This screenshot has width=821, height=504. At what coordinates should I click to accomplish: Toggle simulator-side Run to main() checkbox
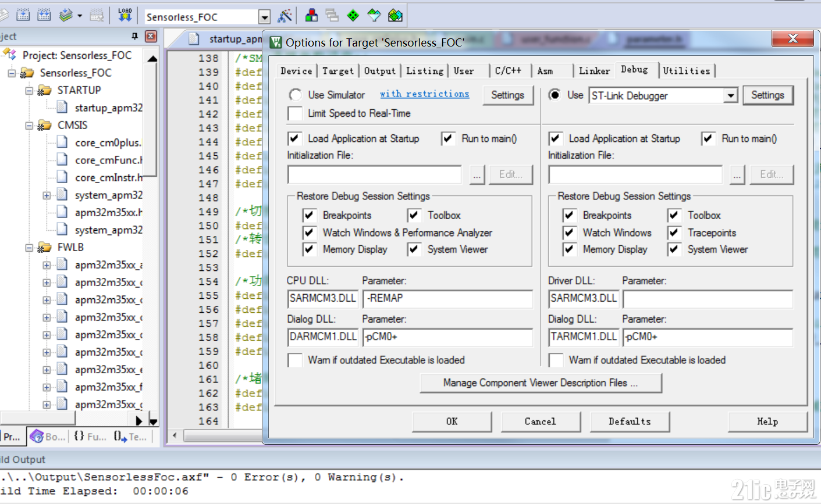[448, 138]
